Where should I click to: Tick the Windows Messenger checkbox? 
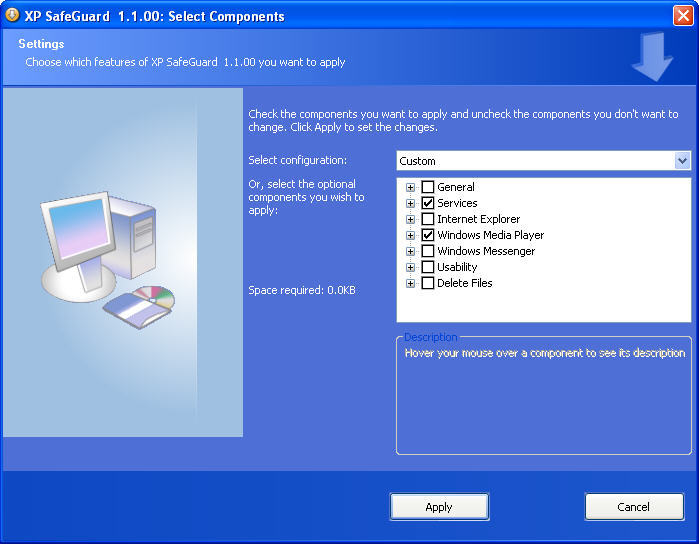428,251
